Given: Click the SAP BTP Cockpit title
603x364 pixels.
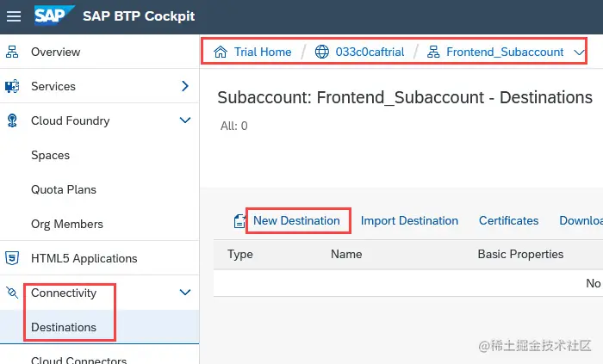Looking at the screenshot, I should (139, 16).
